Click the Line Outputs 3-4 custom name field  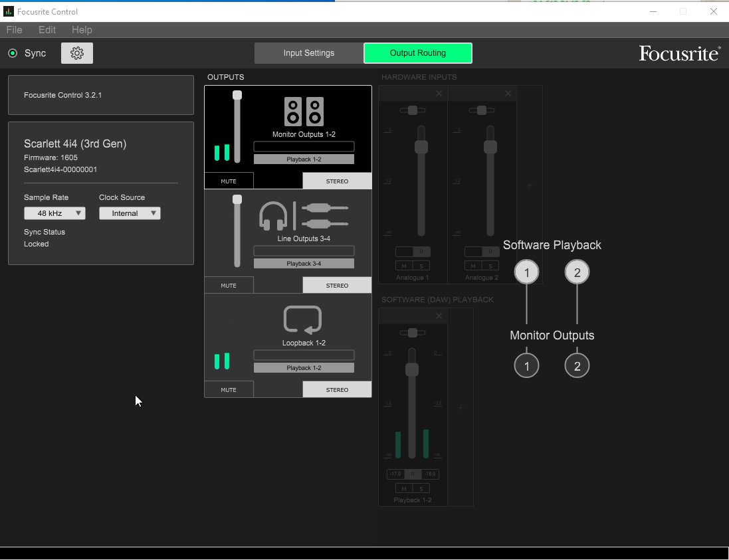(304, 251)
